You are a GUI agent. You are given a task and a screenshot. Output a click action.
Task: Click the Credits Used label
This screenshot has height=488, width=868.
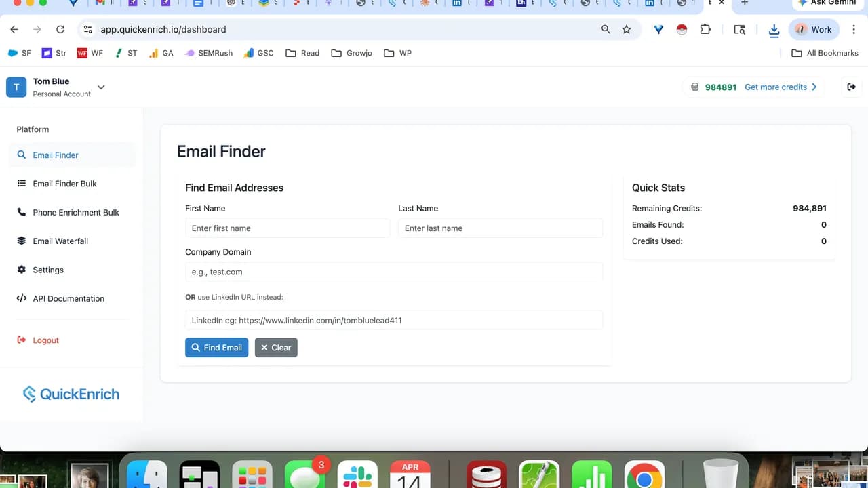click(x=657, y=241)
